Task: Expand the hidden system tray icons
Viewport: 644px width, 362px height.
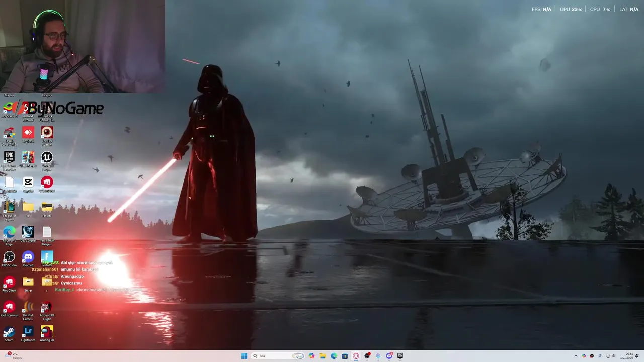Action: point(576,356)
